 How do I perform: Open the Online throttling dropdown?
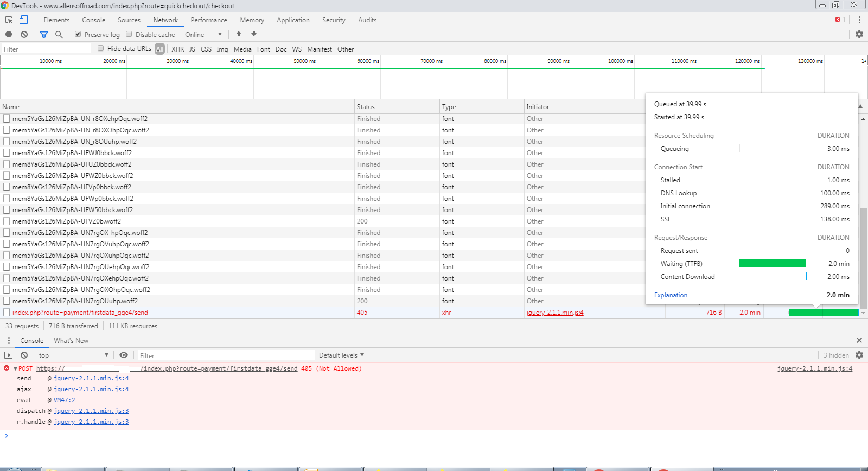coord(203,34)
